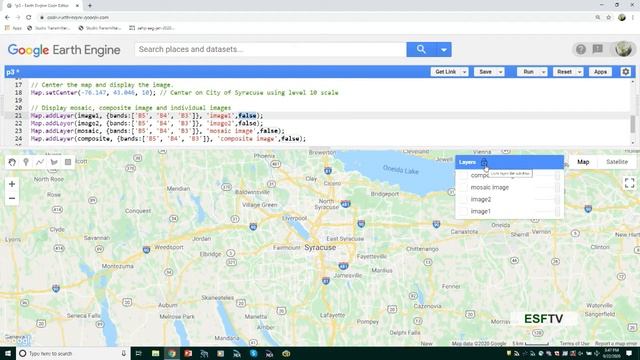Open the settings gear in code editor
The width and height of the screenshot is (640, 360).
click(x=625, y=72)
